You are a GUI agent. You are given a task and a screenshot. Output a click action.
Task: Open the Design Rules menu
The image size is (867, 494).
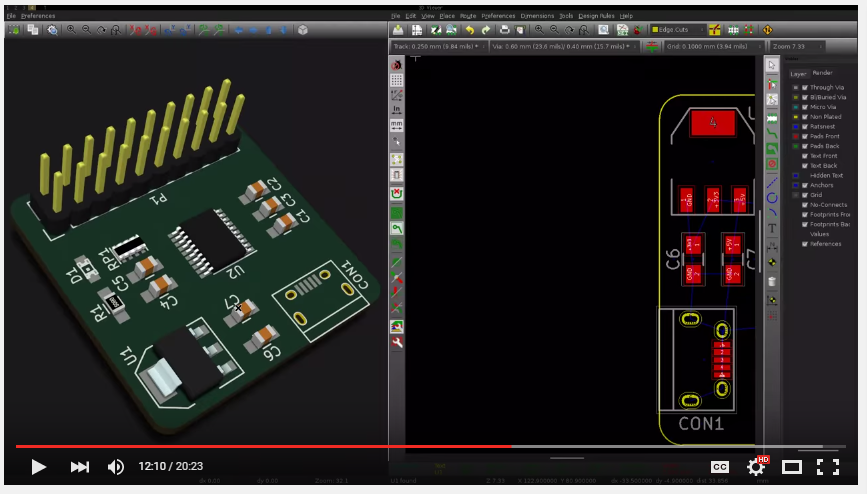pos(596,16)
